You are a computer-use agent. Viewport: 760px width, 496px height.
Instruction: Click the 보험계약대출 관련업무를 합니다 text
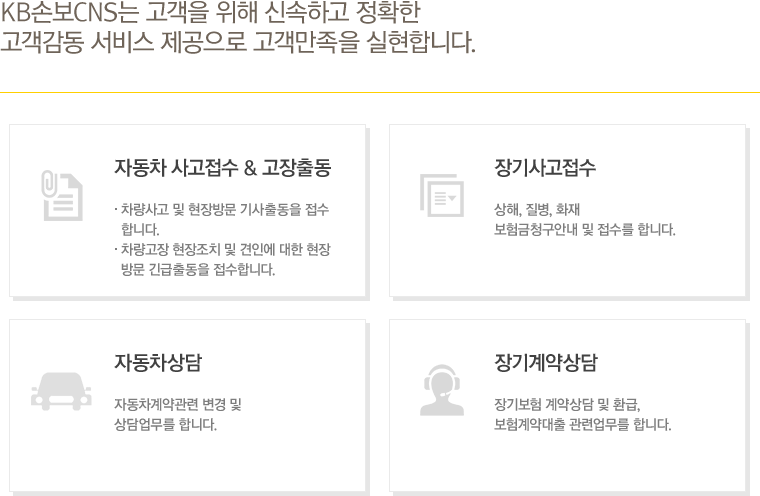tap(582, 424)
